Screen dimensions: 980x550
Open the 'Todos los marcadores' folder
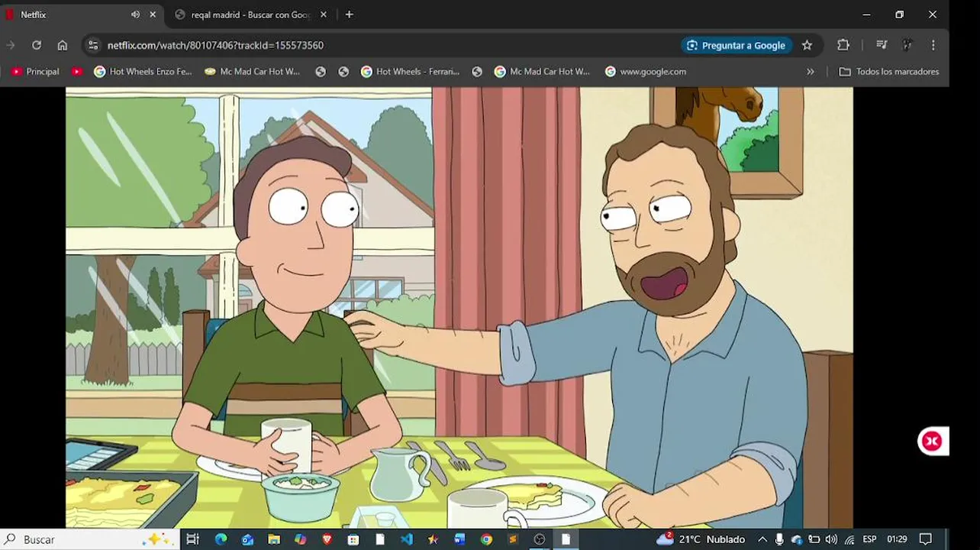[889, 71]
